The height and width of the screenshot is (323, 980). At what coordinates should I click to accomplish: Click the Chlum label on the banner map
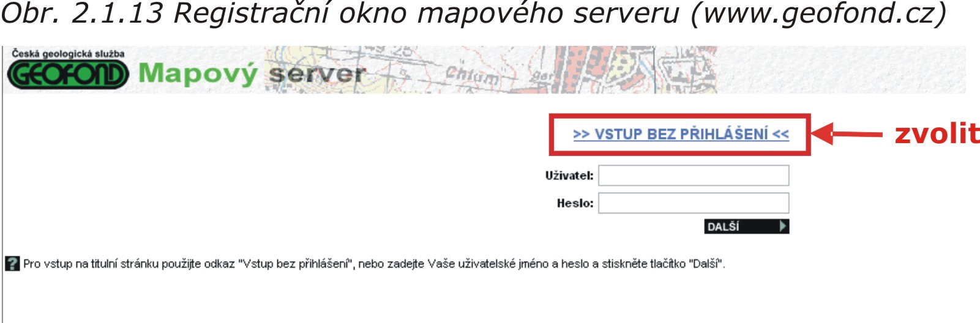472,76
